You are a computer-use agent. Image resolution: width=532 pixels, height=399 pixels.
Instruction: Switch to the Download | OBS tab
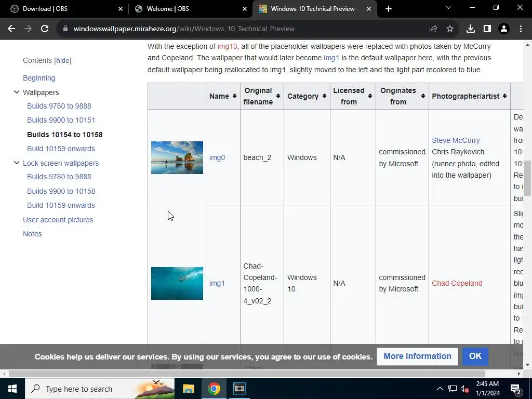(64, 9)
